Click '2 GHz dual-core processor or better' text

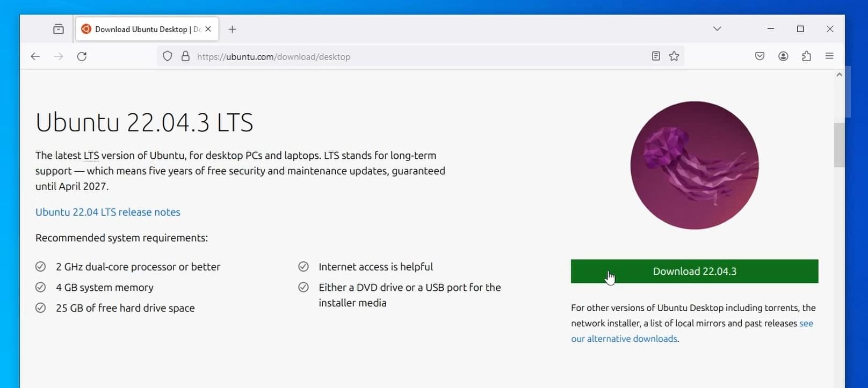(138, 267)
